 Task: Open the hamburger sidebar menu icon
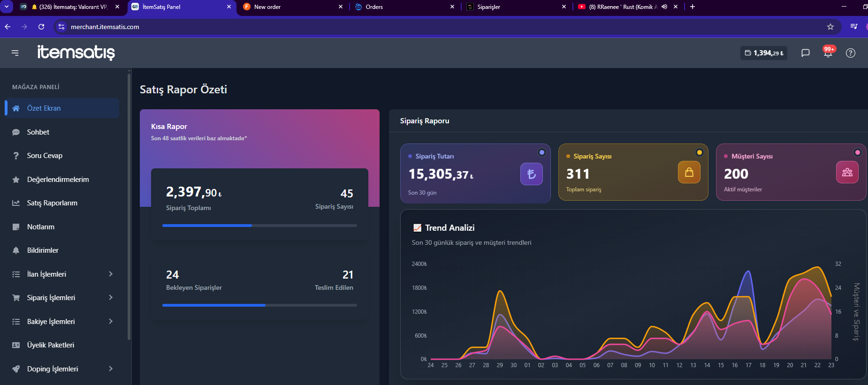(x=15, y=53)
